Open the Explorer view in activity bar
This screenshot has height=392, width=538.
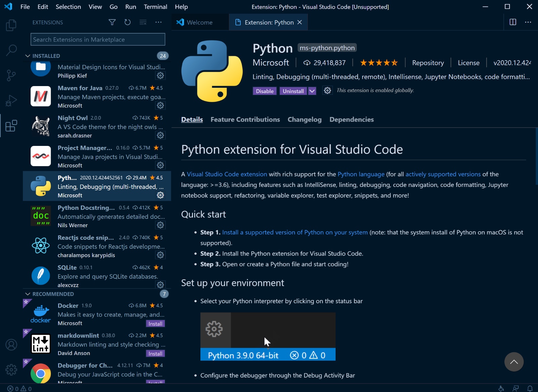[11, 25]
